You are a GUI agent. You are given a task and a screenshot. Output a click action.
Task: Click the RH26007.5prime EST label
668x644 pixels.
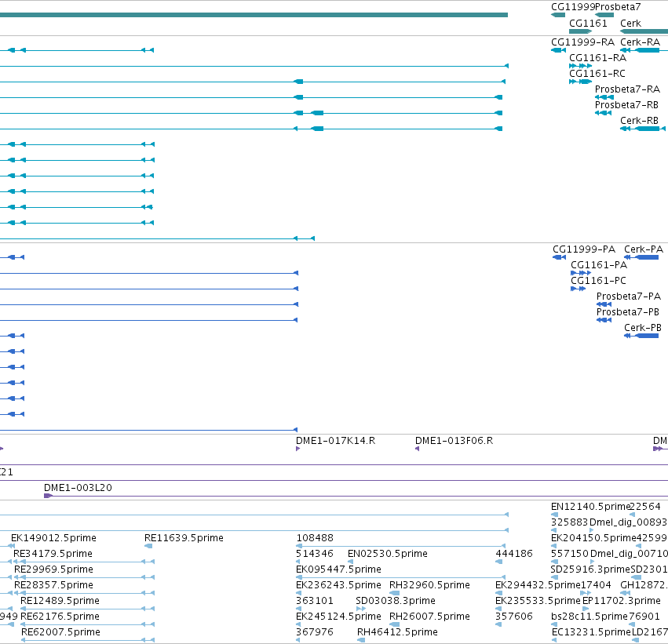(429, 617)
